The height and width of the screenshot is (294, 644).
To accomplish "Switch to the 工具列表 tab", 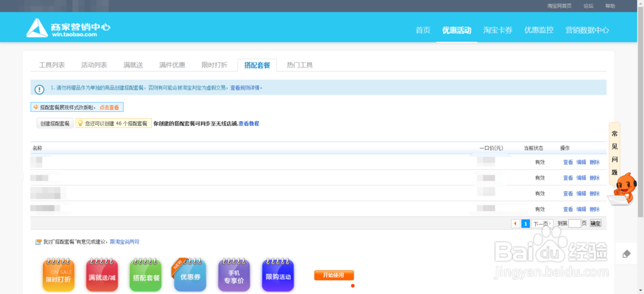I will [52, 65].
